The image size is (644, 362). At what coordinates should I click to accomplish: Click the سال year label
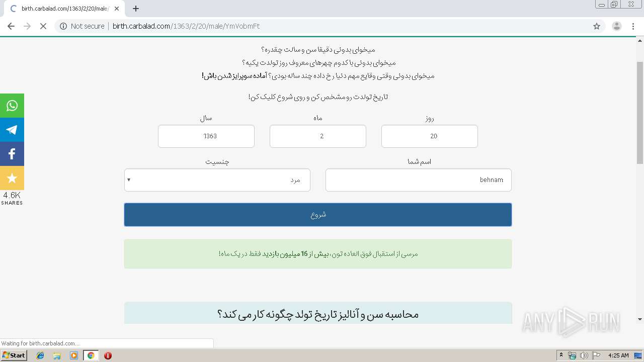206,118
